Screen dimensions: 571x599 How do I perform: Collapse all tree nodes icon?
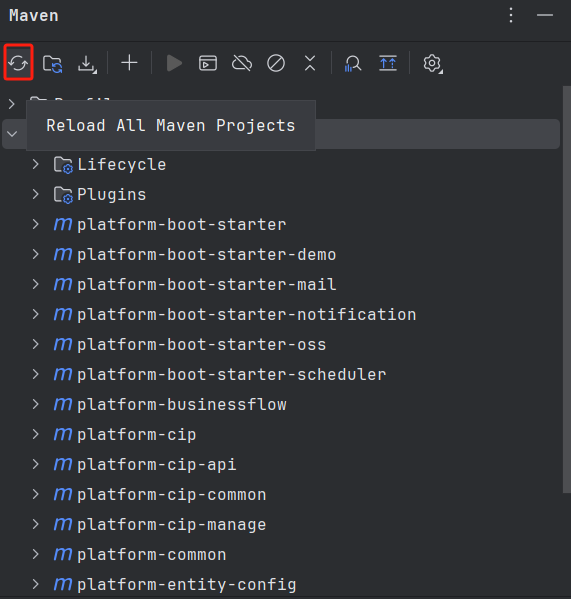click(x=310, y=63)
